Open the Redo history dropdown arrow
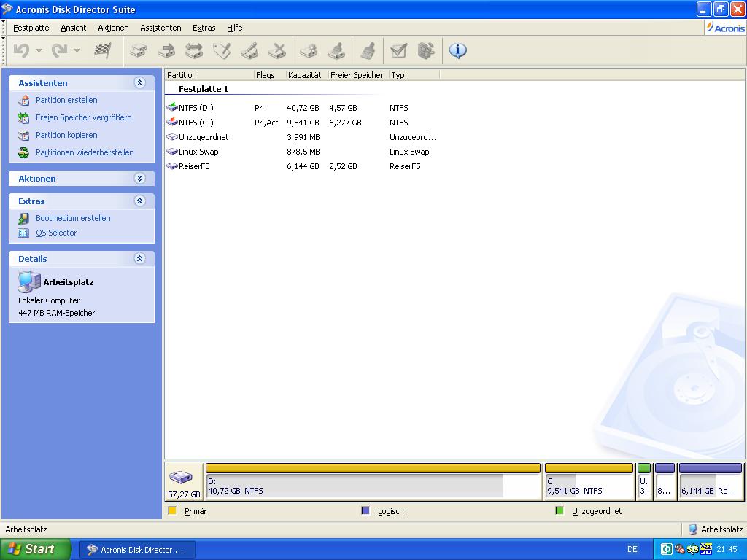Screen dimensions: 747x560 tap(77, 50)
